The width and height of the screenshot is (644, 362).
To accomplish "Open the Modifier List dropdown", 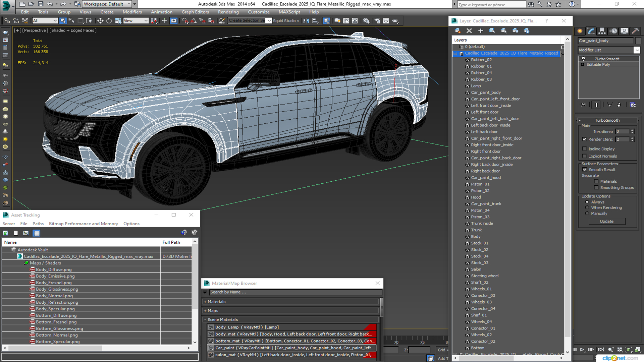I will (637, 50).
